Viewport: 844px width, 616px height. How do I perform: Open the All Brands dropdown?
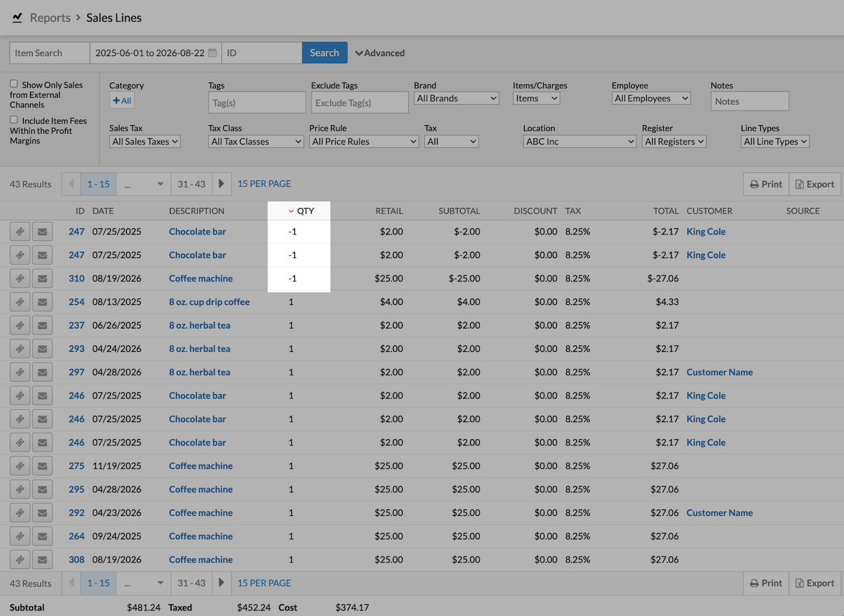coord(456,98)
